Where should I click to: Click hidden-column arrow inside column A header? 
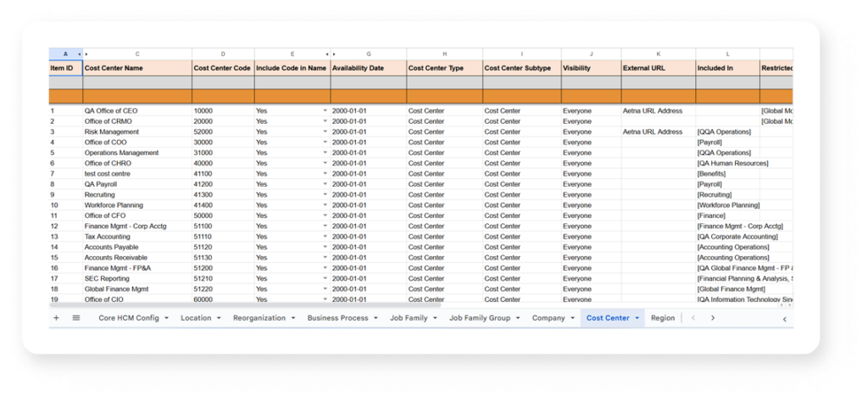[x=79, y=54]
